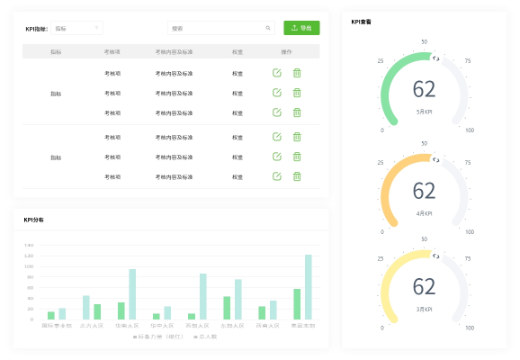This screenshot has height=360, width=520.
Task: Open the KPI指标 dropdown
Action: (77, 28)
